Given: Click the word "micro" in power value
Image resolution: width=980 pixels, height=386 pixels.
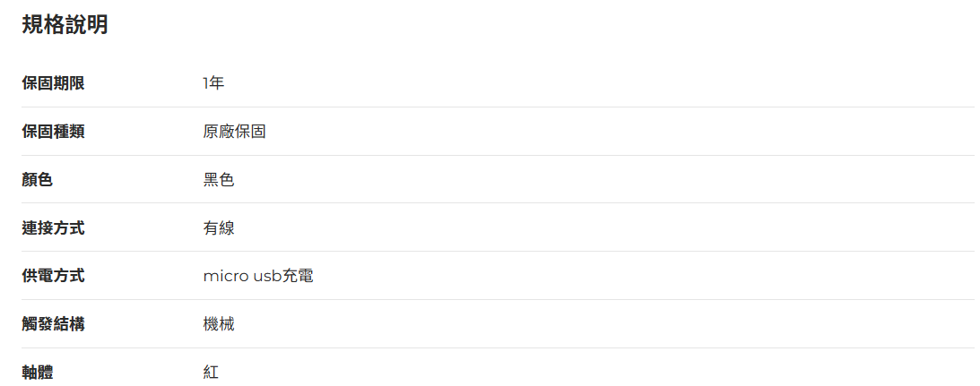Looking at the screenshot, I should (225, 276).
